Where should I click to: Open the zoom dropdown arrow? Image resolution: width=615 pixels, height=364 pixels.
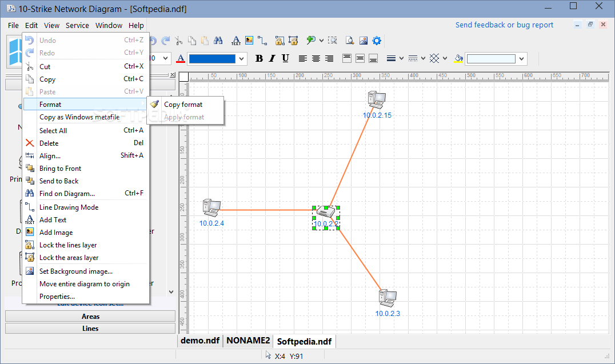pyautogui.click(x=321, y=41)
